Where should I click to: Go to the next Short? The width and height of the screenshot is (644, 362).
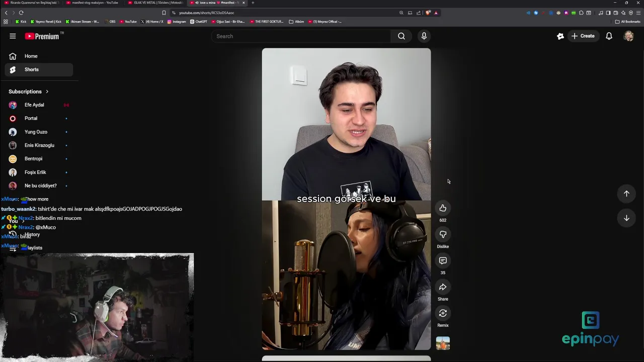pos(626,218)
